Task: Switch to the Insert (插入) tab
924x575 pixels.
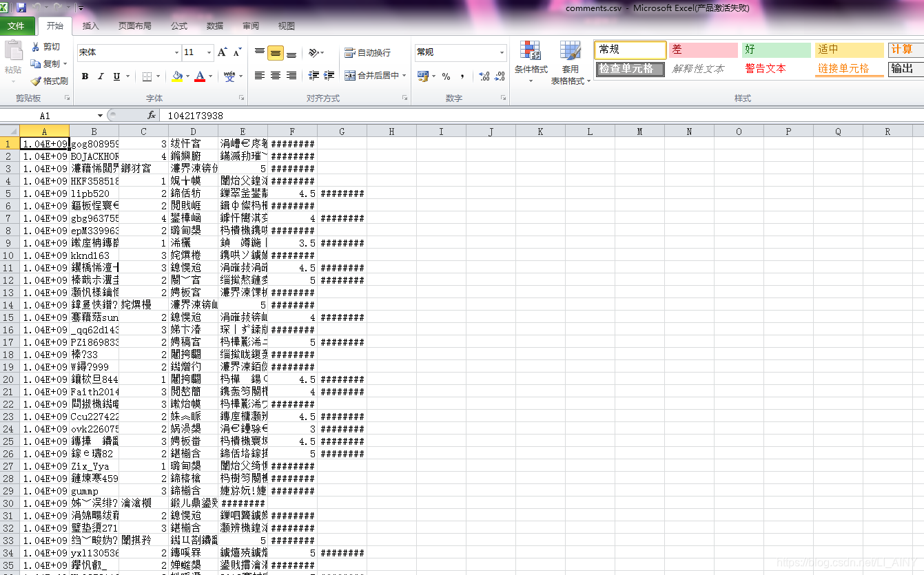Action: (x=90, y=26)
